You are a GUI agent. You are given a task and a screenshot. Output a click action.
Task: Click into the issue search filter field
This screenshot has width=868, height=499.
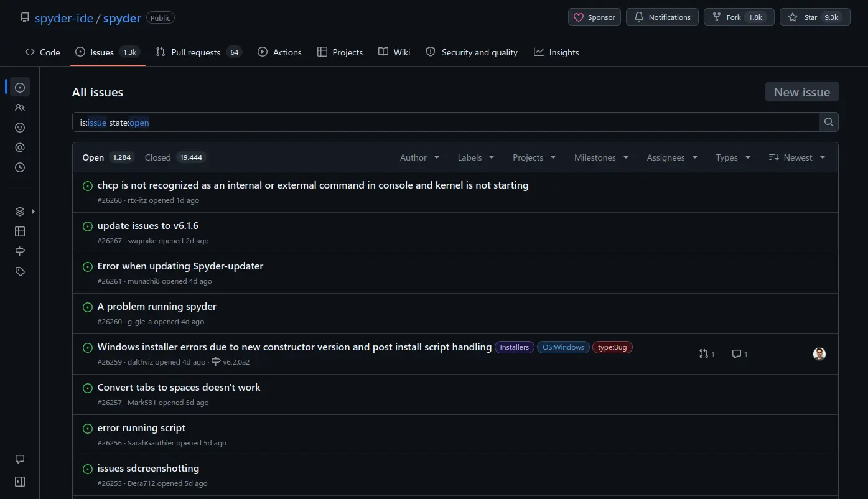[446, 122]
